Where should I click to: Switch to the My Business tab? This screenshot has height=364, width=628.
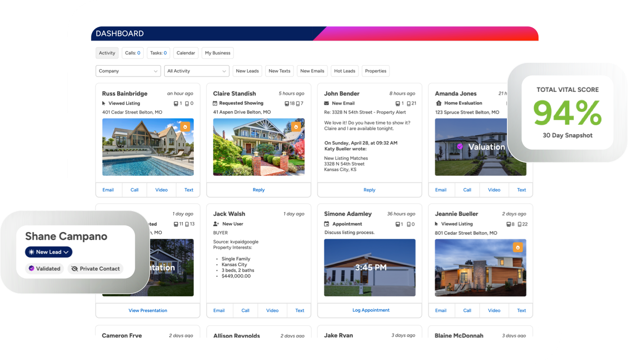(x=218, y=53)
